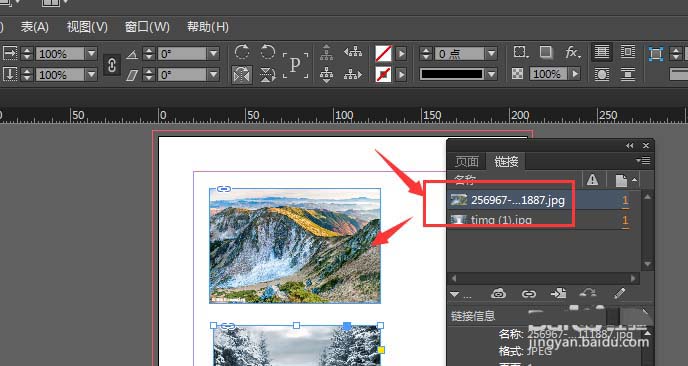688x366 pixels.
Task: Flip the selected object vertically
Action: coord(267,75)
